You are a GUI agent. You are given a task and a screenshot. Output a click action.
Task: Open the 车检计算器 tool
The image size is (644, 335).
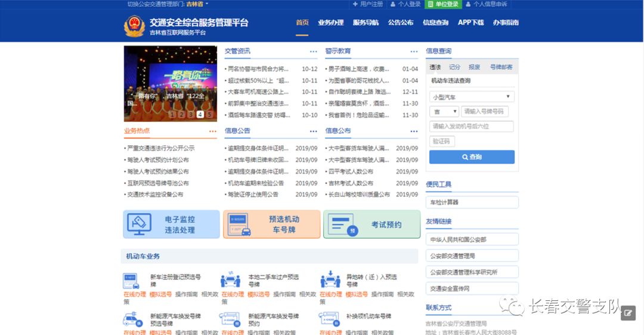tap(472, 202)
